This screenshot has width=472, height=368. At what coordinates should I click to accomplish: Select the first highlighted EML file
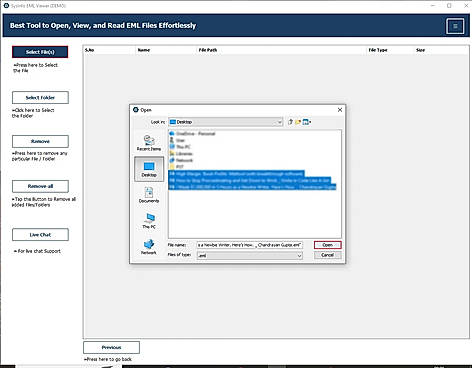tap(236, 174)
